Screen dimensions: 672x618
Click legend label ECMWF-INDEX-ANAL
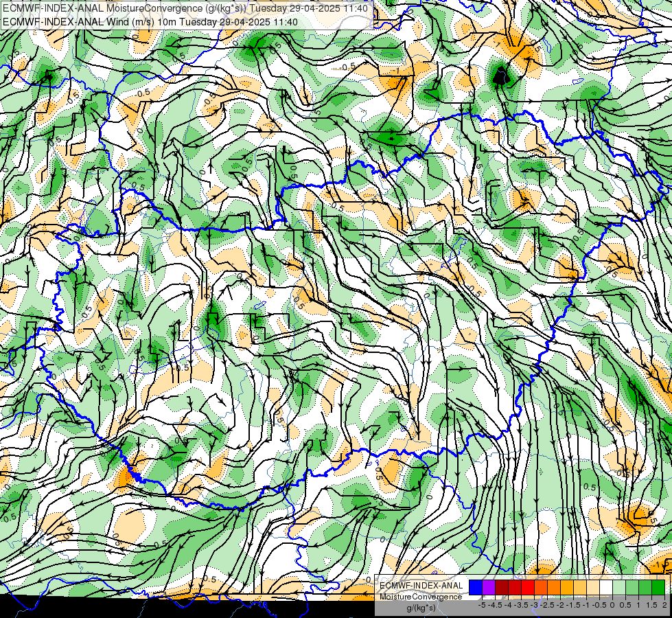[421, 586]
